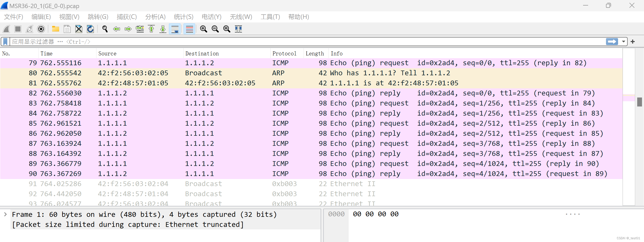Select packet 82 echo reply row

click(x=311, y=93)
